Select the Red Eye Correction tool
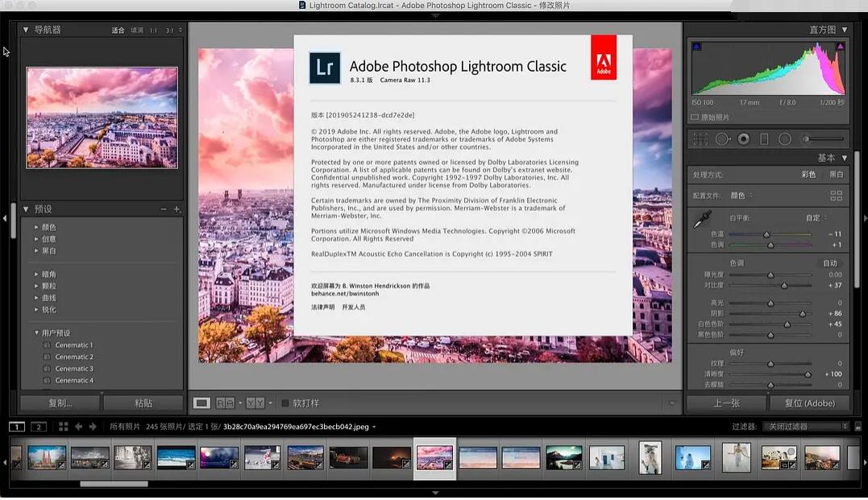 click(743, 139)
